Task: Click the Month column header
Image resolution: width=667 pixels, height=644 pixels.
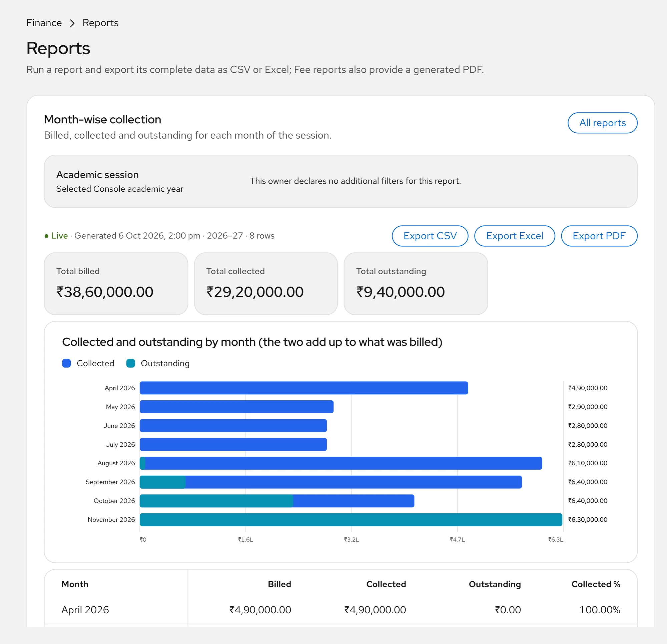Action: coord(75,584)
